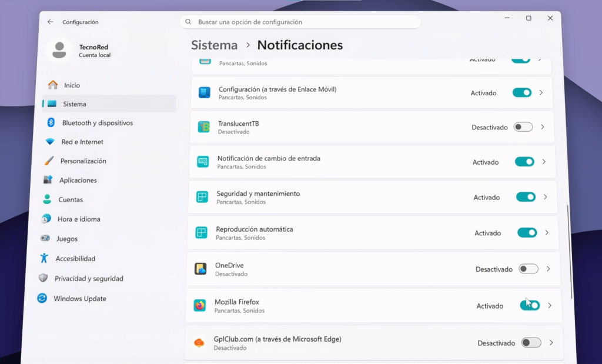Enable GplClub.com notifications toggle
The height and width of the screenshot is (364, 602).
point(531,342)
